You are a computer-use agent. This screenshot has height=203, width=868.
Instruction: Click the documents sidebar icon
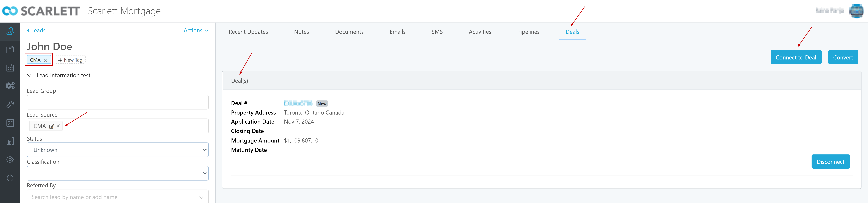(x=10, y=49)
